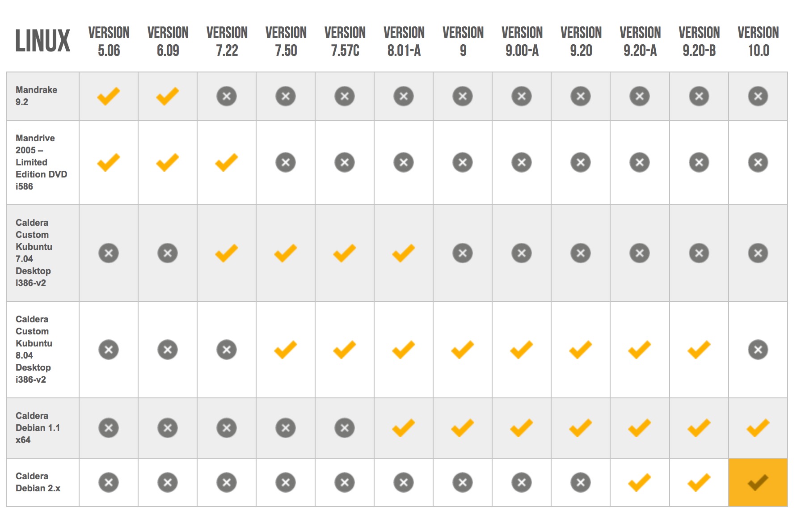801x532 pixels.
Task: Click the Mandrake 9.2 row label
Action: click(37, 96)
